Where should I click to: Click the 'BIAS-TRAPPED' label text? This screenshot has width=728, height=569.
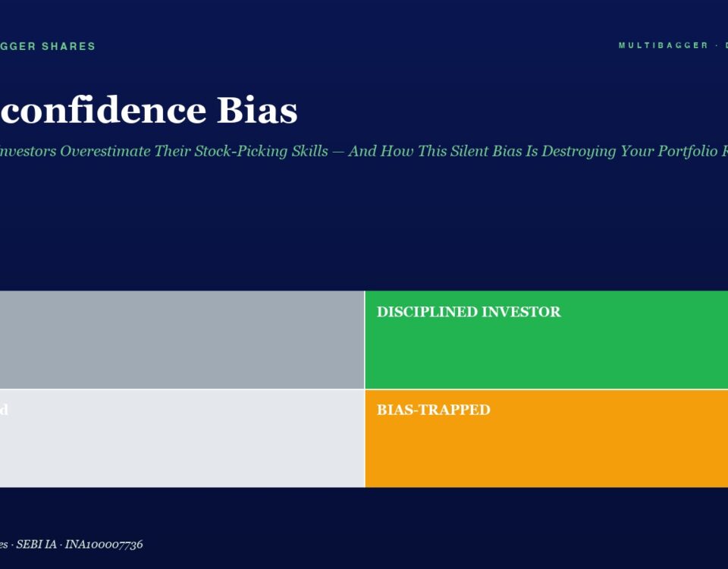point(434,410)
